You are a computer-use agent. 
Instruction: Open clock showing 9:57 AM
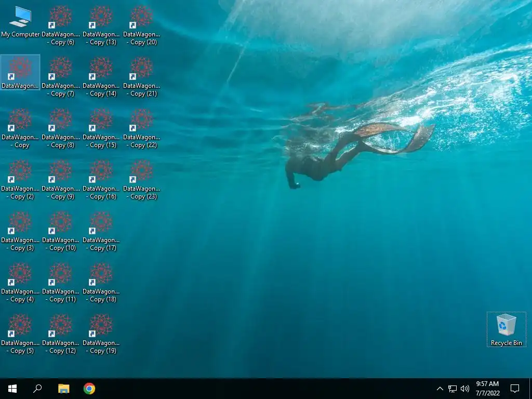(x=487, y=389)
